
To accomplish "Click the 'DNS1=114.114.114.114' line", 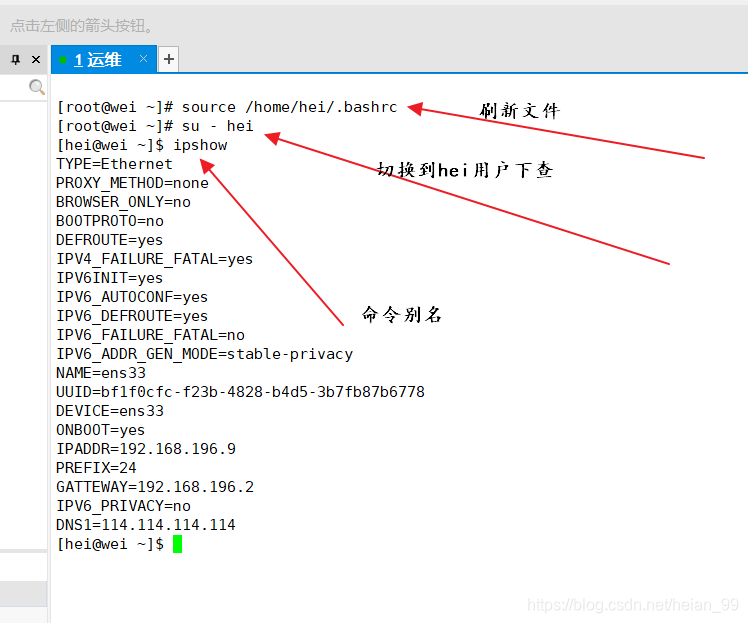I will [x=145, y=525].
